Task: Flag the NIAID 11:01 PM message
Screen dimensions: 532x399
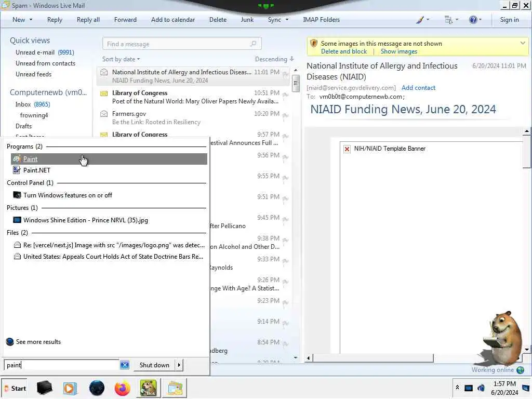Action: (x=285, y=74)
